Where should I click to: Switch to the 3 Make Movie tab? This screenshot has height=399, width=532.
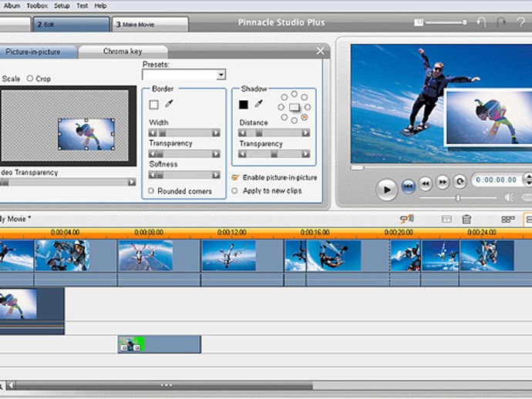tap(150, 24)
